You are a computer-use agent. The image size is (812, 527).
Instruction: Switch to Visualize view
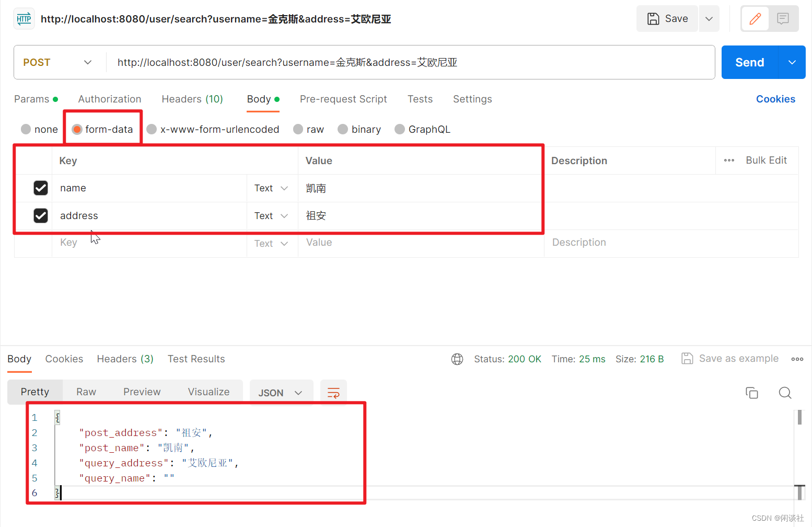[209, 392]
